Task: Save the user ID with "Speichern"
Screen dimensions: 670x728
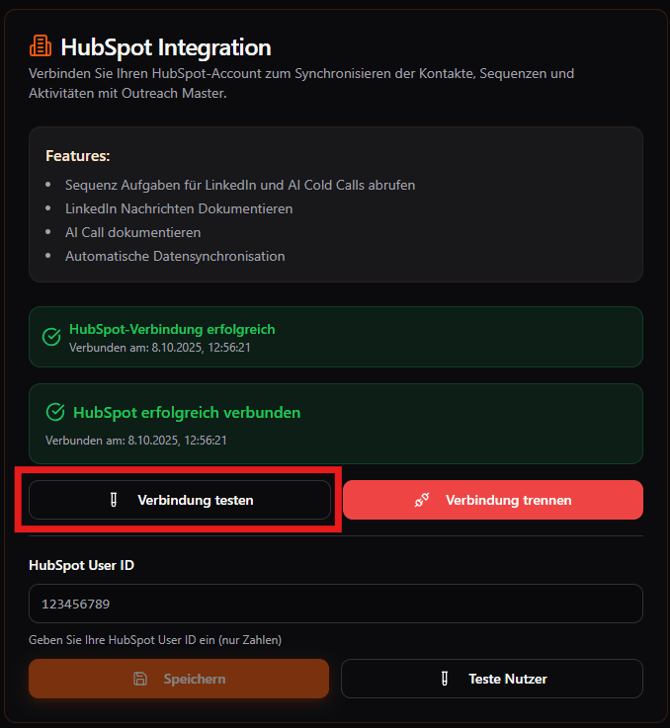Action: coord(179,679)
